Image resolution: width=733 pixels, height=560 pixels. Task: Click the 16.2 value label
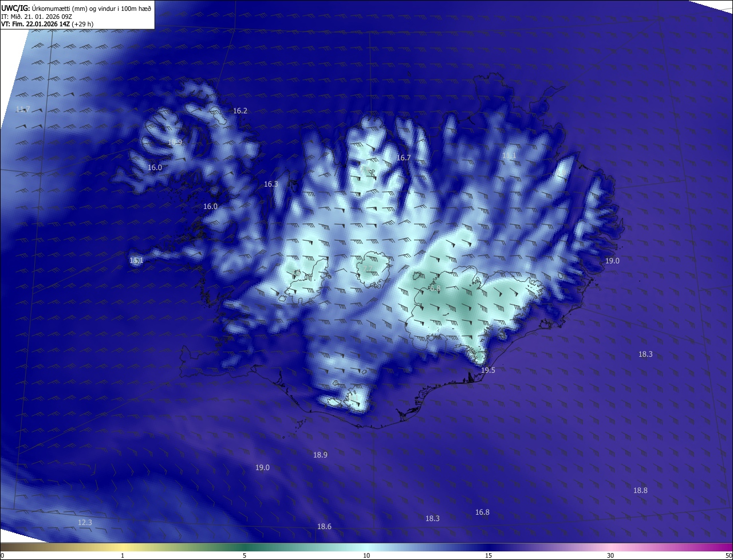tap(241, 111)
